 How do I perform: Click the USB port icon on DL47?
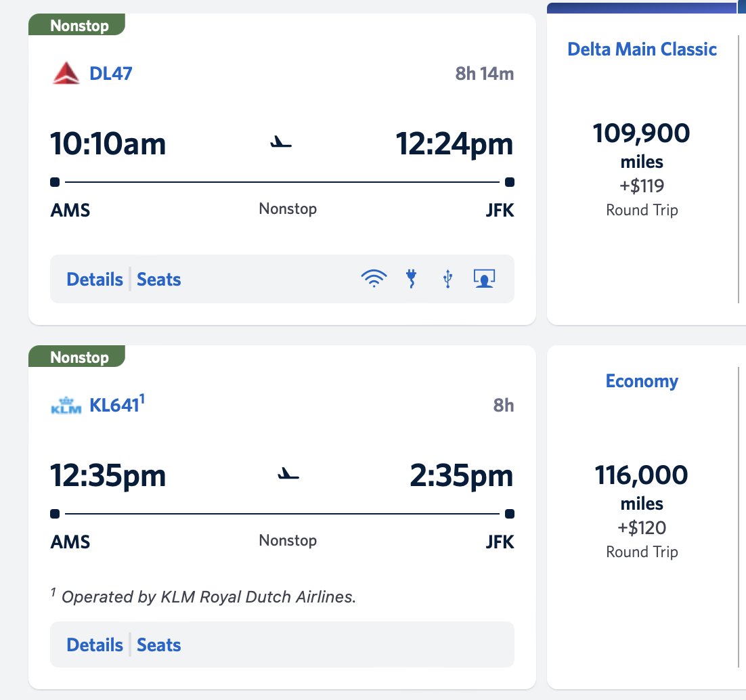pyautogui.click(x=447, y=279)
